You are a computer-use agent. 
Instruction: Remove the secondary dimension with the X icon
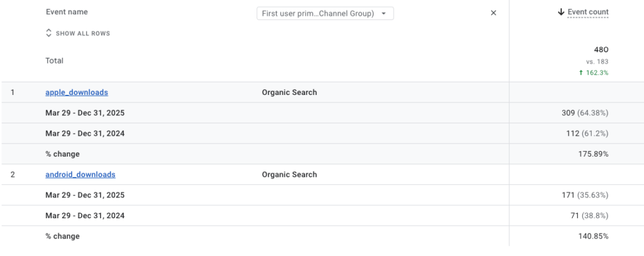coord(494,13)
